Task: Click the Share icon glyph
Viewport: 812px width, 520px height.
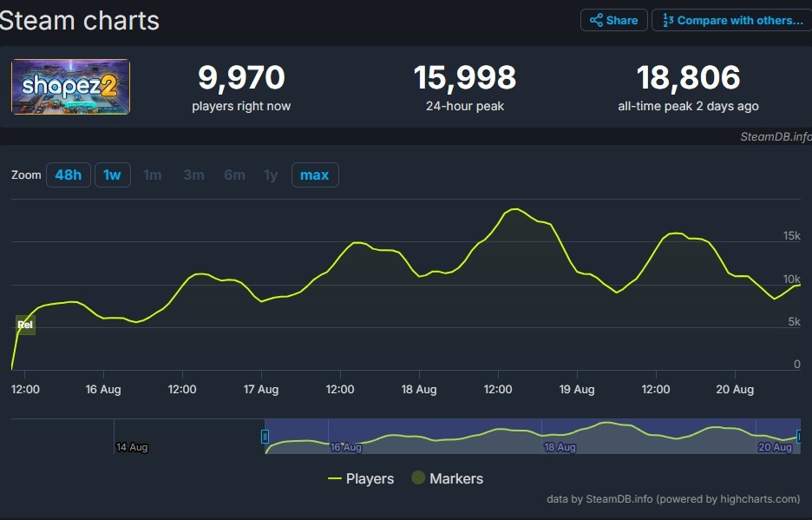Action: pos(596,20)
